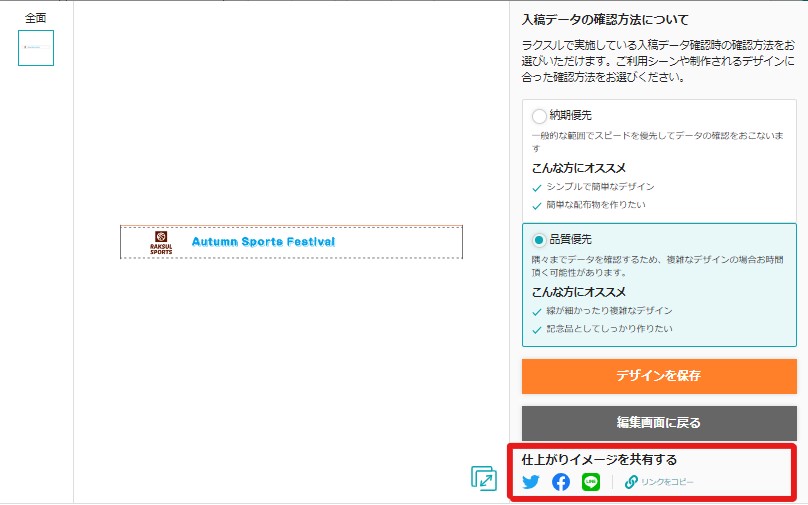The image size is (808, 505).
Task: Select the 品質優先 radio button
Action: pyautogui.click(x=539, y=240)
